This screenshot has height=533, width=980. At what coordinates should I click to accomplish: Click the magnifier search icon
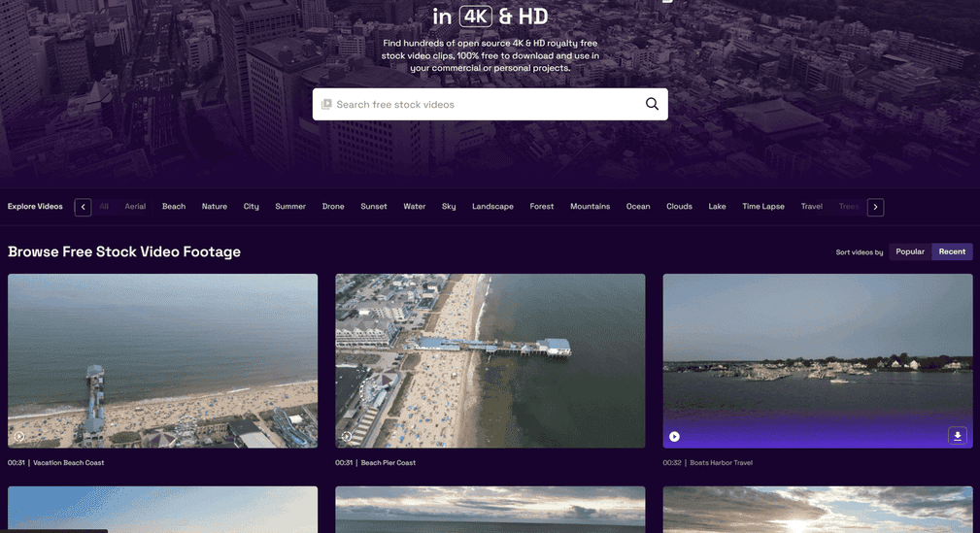tap(652, 104)
